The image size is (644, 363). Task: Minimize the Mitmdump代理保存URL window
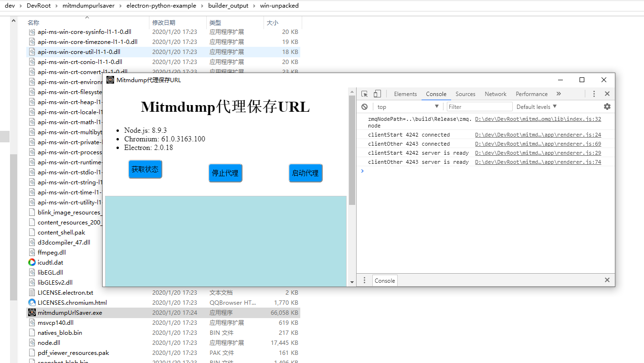pos(560,80)
